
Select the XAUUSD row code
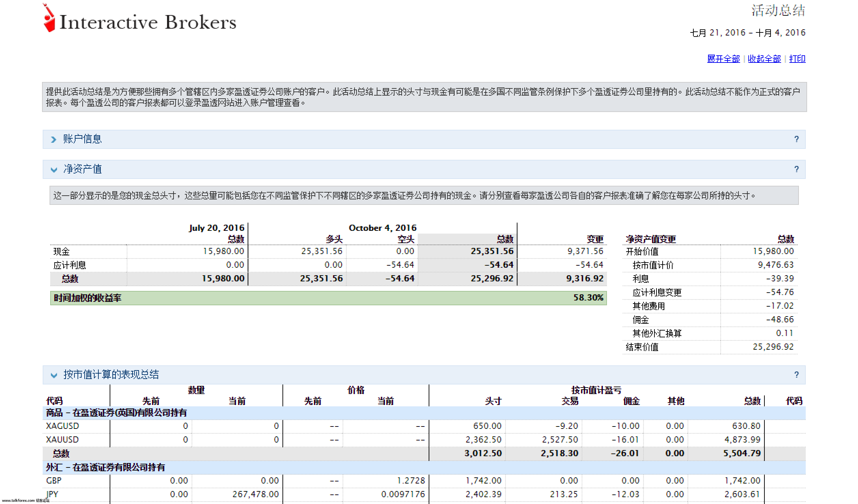[x=62, y=439]
